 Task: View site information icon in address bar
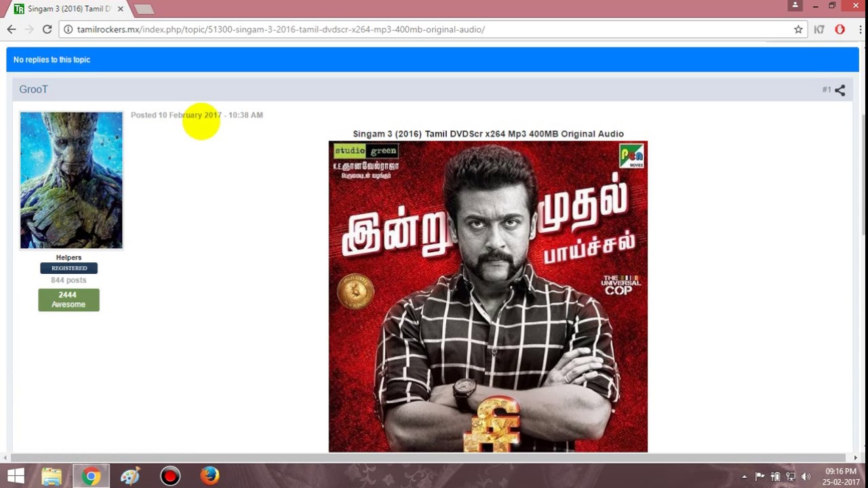[x=68, y=29]
